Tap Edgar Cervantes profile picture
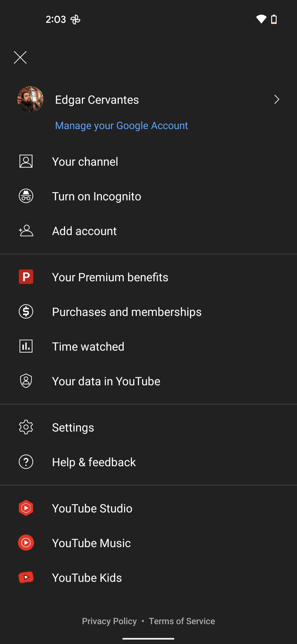 click(31, 99)
